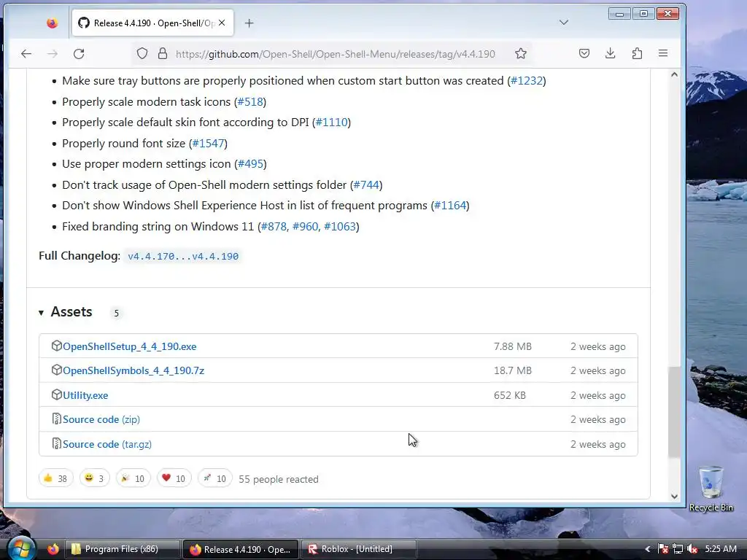Show hidden tray icons arrow
The height and width of the screenshot is (560, 747).
648,549
